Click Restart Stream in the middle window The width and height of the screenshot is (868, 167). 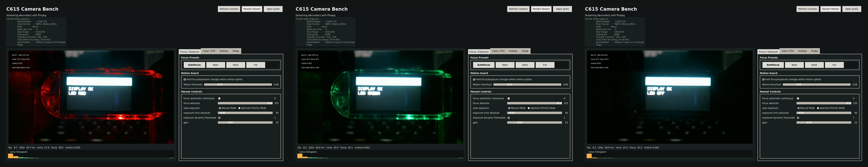coord(541,9)
